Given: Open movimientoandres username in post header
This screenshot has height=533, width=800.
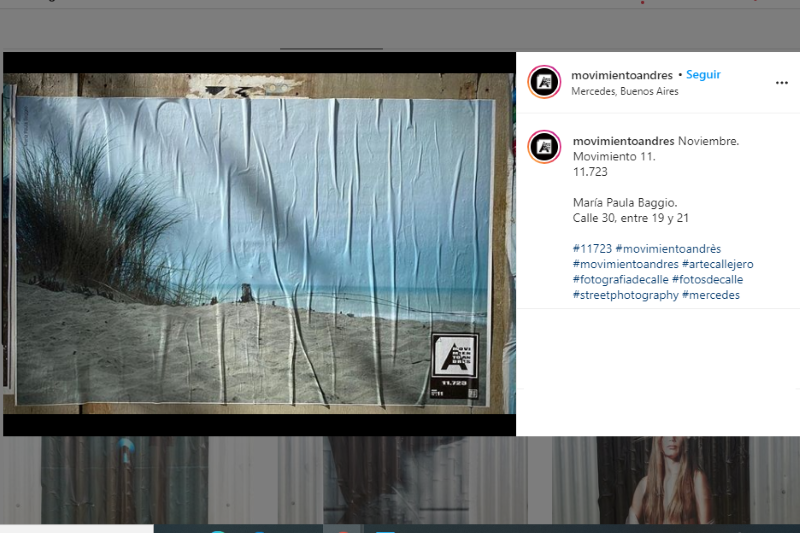Looking at the screenshot, I should coord(621,75).
